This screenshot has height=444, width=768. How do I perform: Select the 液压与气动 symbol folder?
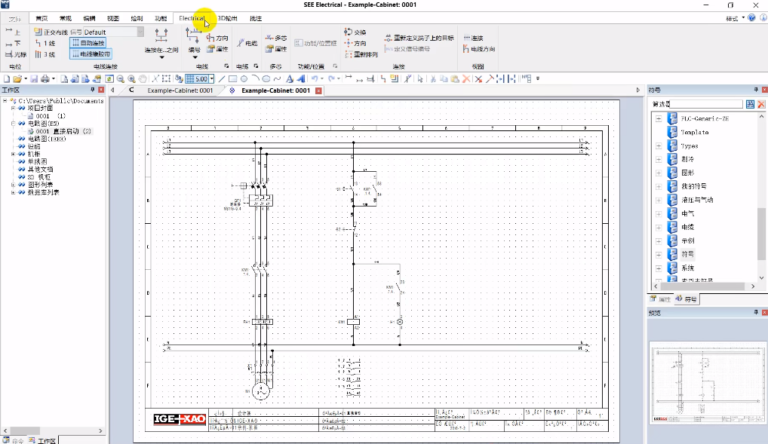point(697,200)
